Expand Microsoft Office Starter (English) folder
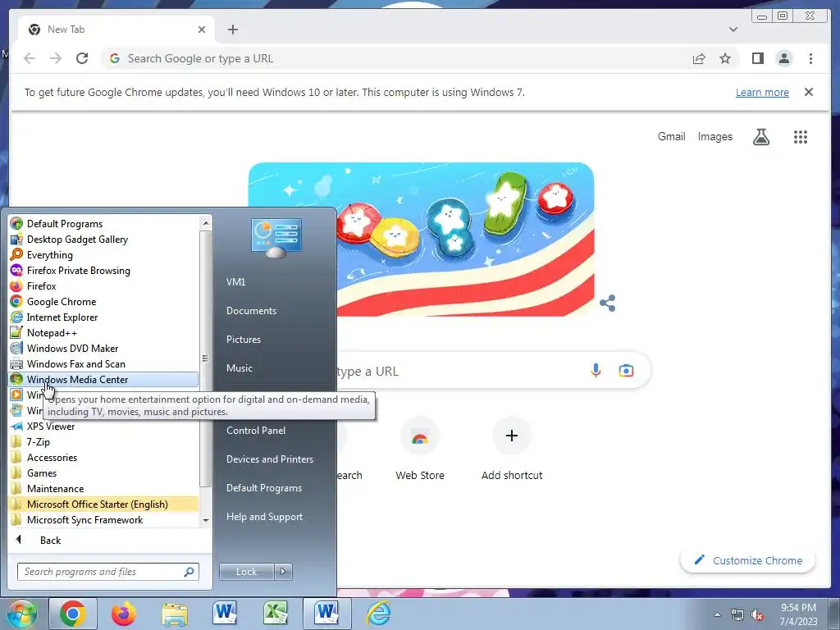Viewport: 840px width, 630px height. pos(104,504)
